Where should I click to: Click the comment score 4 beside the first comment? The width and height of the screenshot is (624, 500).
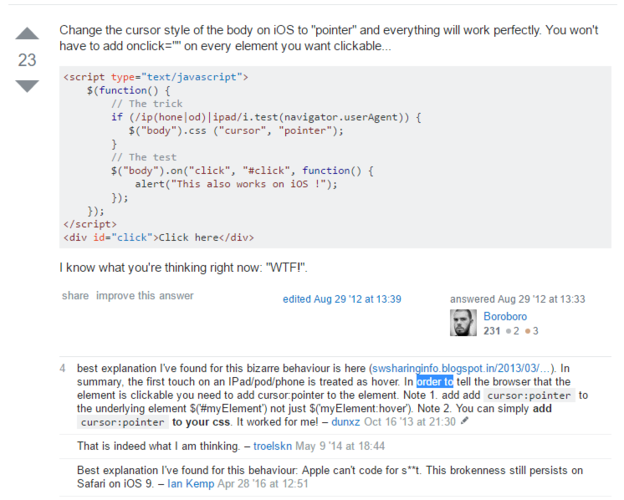click(x=62, y=368)
